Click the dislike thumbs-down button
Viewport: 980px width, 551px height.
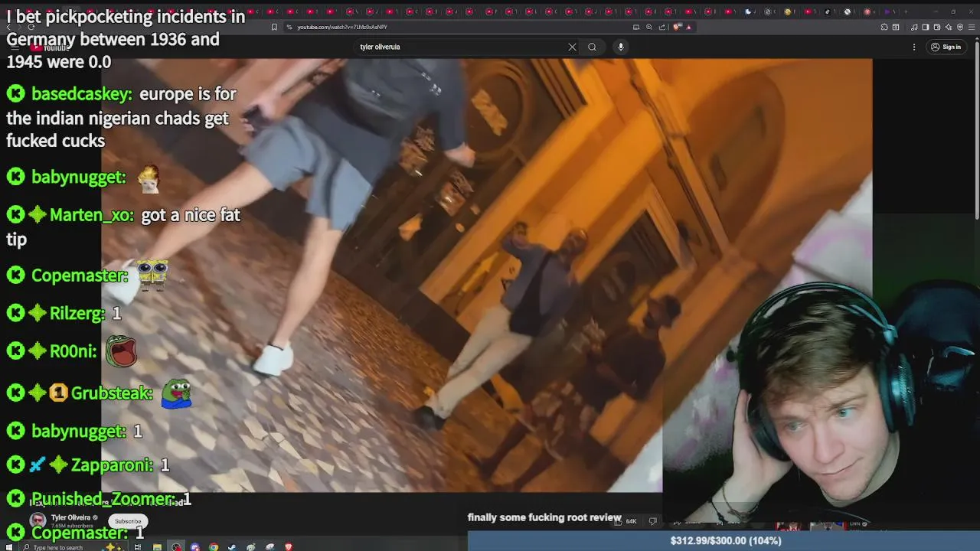[653, 521]
